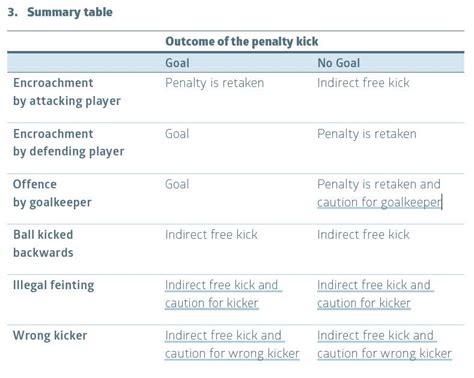Select 'Illegal feinting' row label
The height and width of the screenshot is (378, 474).
(53, 286)
